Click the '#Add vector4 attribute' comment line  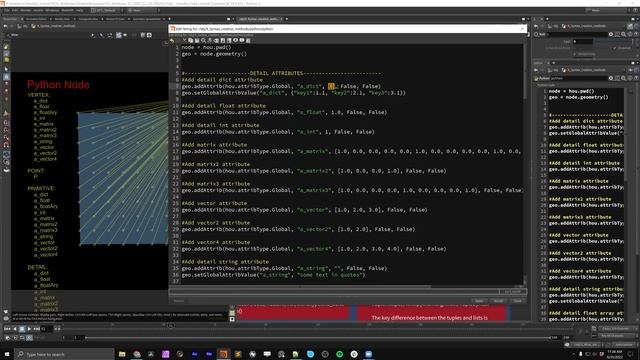(x=216, y=242)
